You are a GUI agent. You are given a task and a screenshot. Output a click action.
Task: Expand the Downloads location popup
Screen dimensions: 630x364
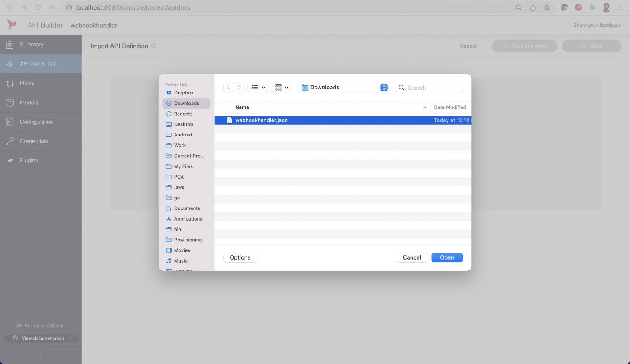click(383, 88)
